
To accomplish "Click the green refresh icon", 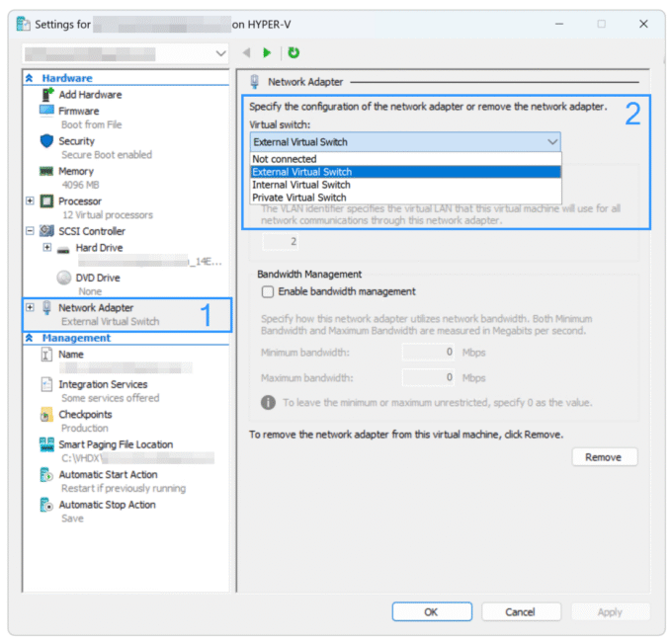I will (x=294, y=52).
